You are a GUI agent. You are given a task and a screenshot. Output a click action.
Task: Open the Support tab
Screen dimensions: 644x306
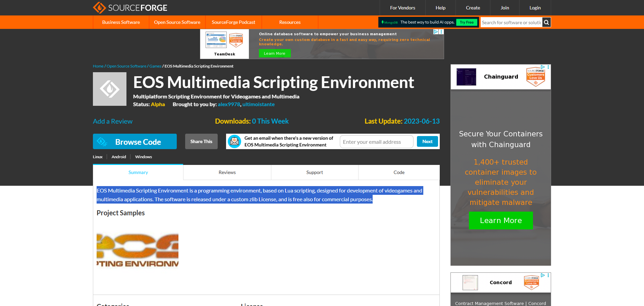[315, 172]
